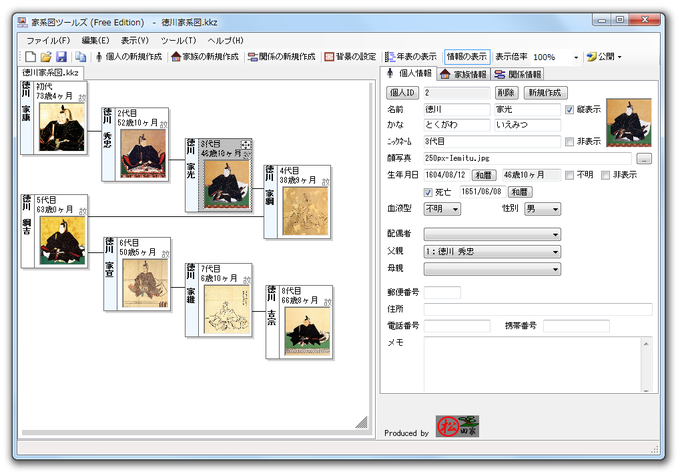
Task: Open the 母親 mother dropdown
Action: click(492, 269)
